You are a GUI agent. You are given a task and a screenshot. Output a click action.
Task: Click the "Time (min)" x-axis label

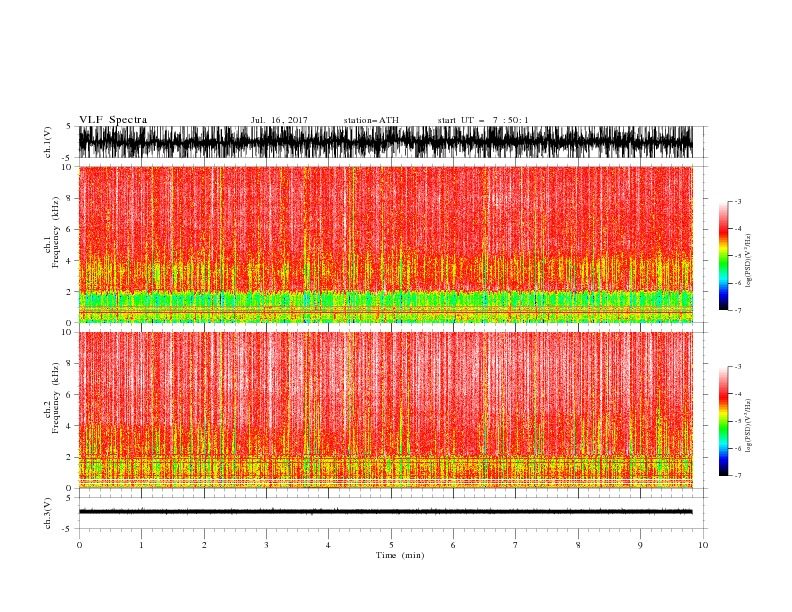click(400, 555)
